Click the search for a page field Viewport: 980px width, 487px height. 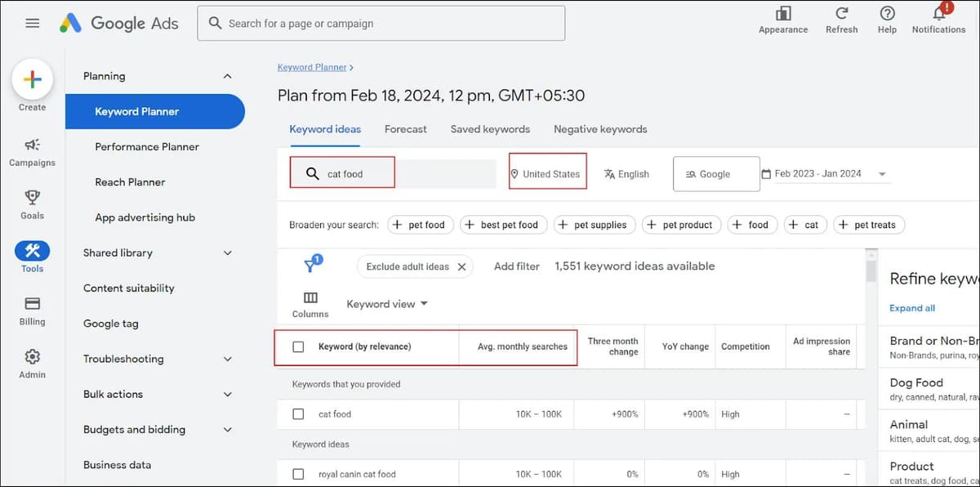pos(381,24)
